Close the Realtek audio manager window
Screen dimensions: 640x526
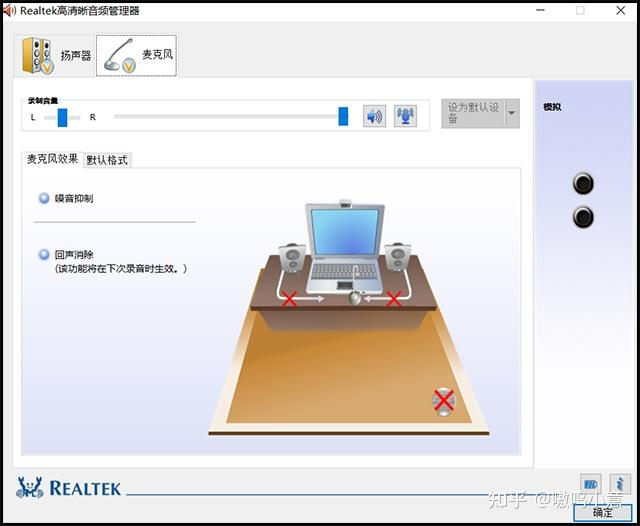tap(620, 11)
